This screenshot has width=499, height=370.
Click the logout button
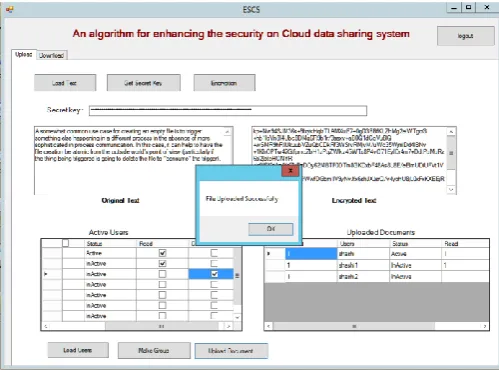[x=466, y=36]
